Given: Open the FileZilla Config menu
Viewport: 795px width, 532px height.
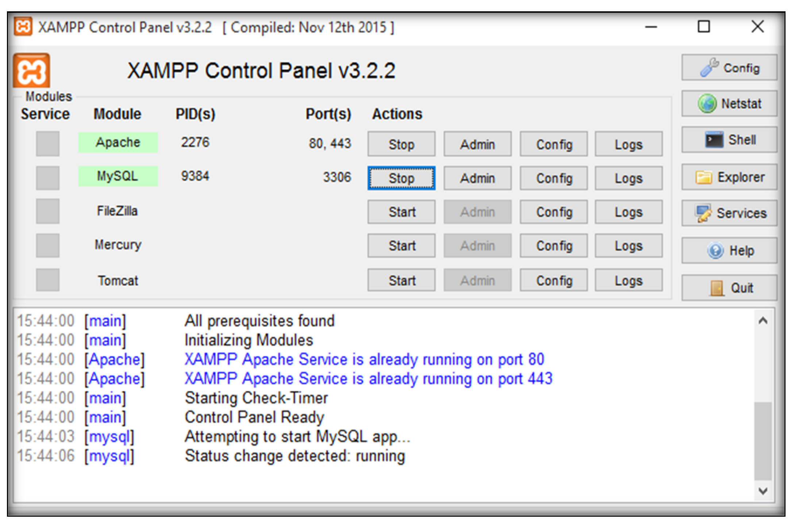Looking at the screenshot, I should pyautogui.click(x=554, y=212).
